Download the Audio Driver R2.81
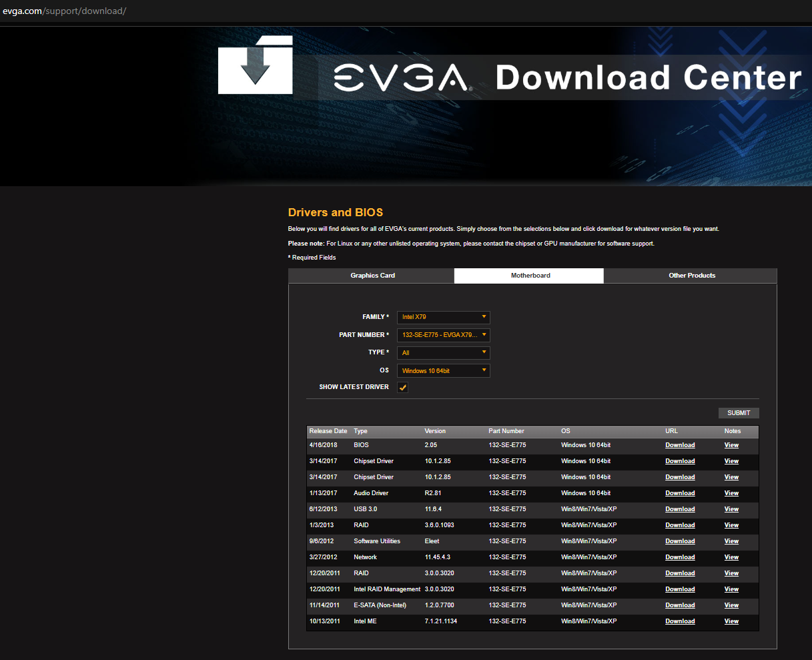812x660 pixels. point(680,493)
